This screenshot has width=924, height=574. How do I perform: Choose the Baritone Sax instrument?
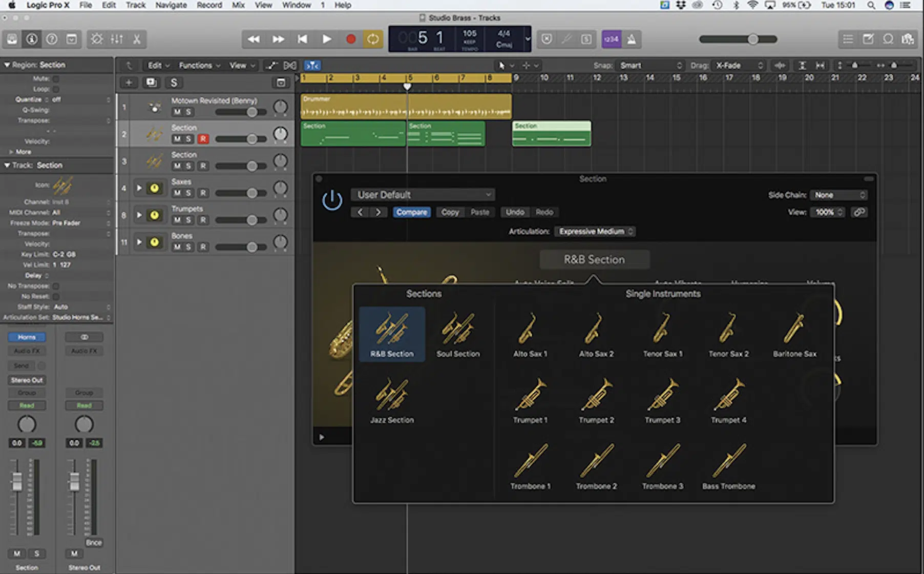[x=794, y=334]
